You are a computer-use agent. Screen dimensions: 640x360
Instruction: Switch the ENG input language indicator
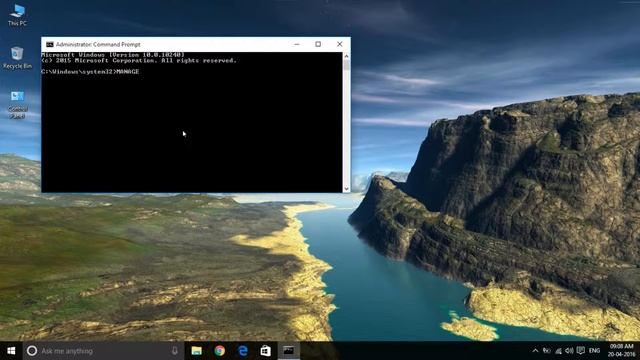point(595,351)
